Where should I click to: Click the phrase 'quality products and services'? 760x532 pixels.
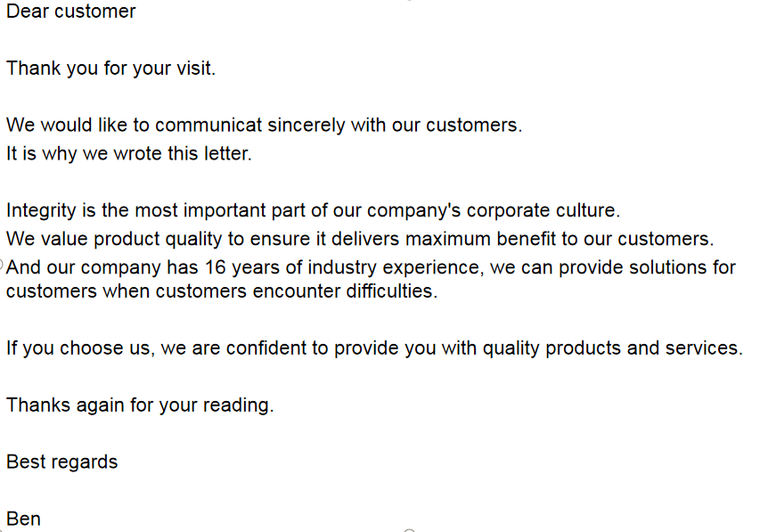610,348
